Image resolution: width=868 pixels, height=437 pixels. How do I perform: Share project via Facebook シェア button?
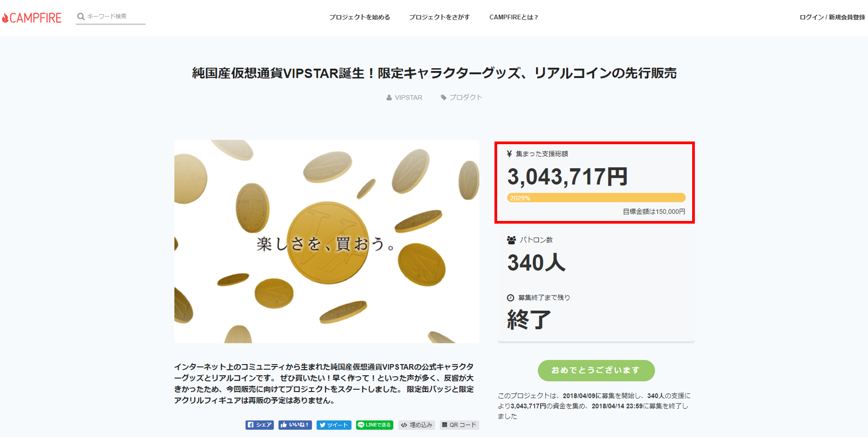(259, 425)
